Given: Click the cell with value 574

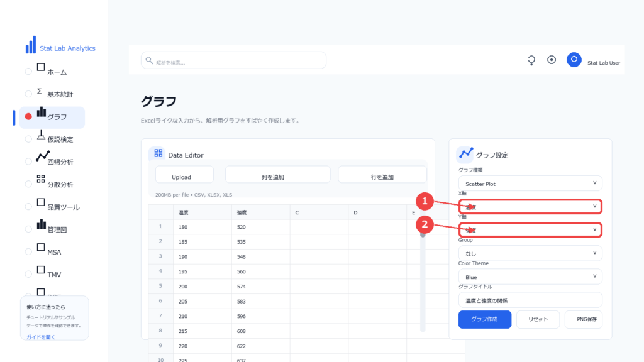Looking at the screenshot, I should point(260,287).
